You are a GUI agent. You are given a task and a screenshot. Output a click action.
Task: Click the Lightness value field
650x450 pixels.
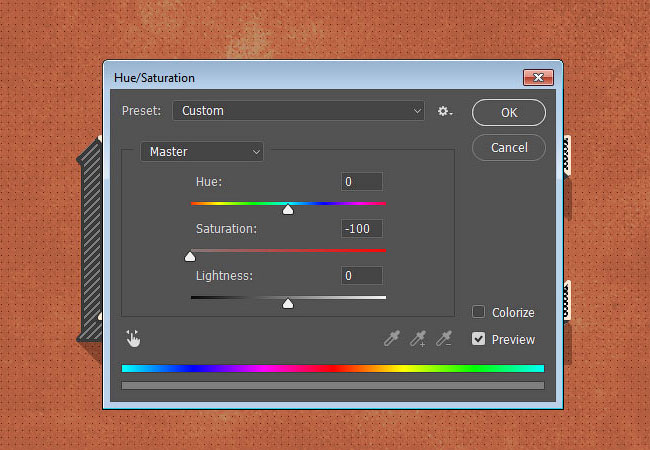click(361, 276)
